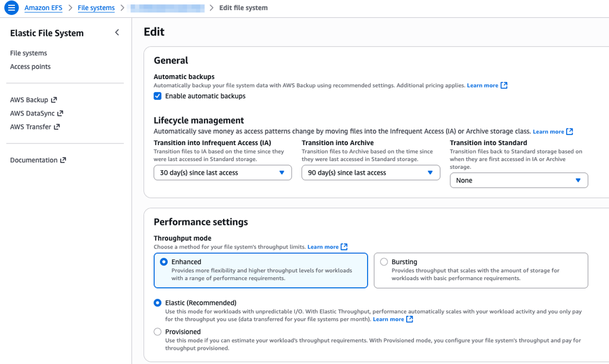609x364 pixels.
Task: Click the Elastic File System sidebar title
Action: (x=47, y=33)
